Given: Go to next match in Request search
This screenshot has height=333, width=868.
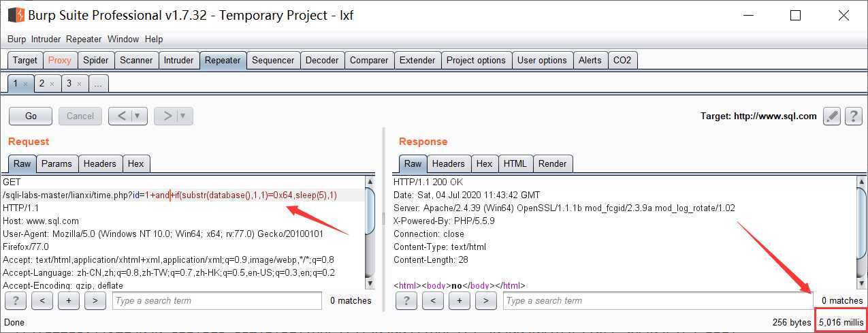Looking at the screenshot, I should click(95, 300).
